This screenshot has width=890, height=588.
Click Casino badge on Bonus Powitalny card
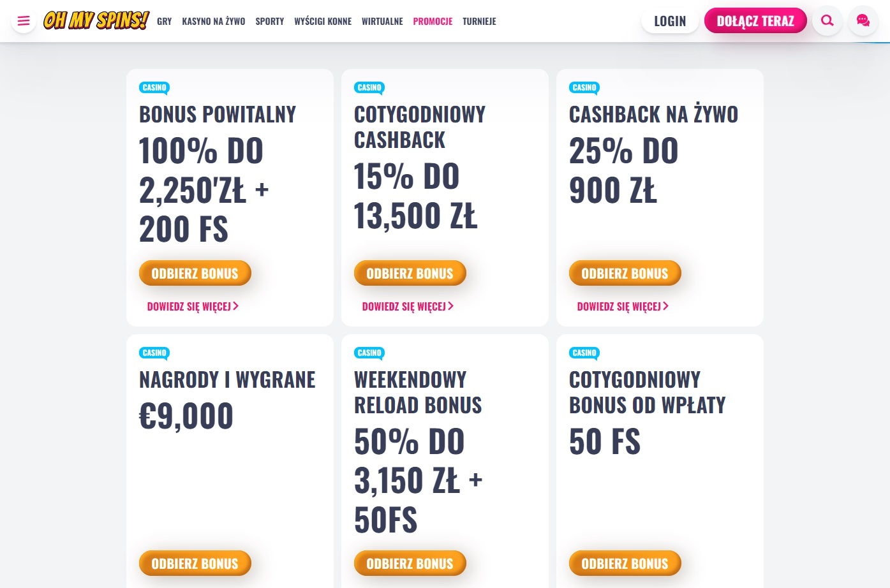coord(154,88)
